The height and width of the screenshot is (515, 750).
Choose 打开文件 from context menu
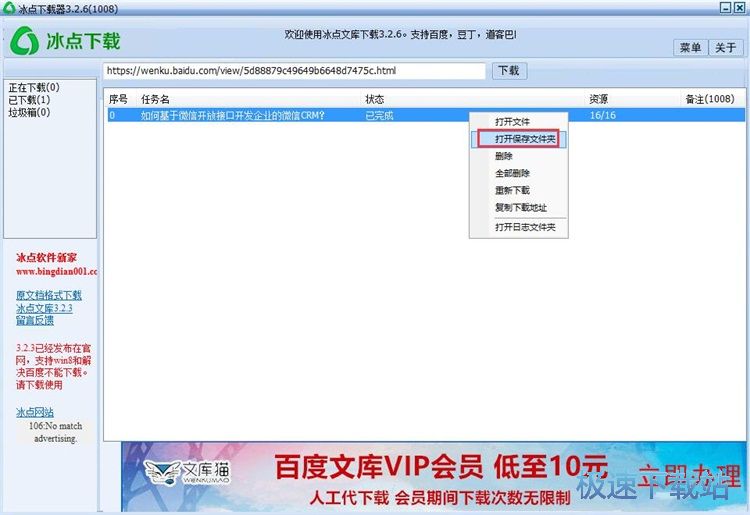(x=518, y=122)
